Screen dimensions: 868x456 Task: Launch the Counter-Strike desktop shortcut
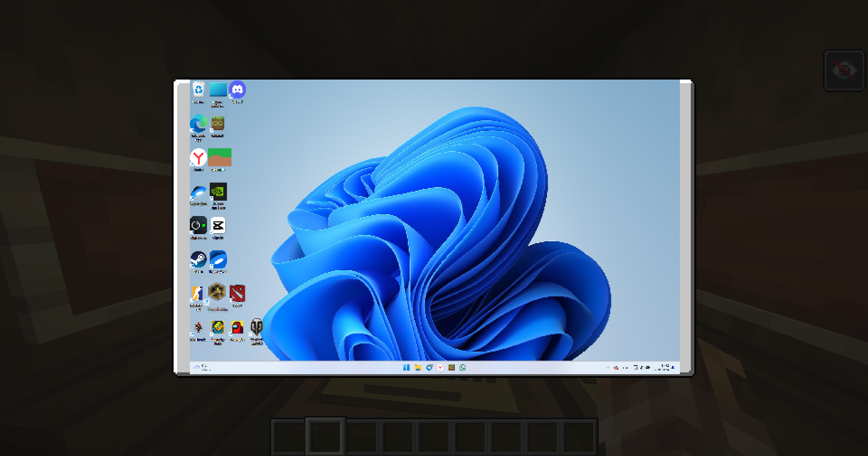click(x=197, y=293)
